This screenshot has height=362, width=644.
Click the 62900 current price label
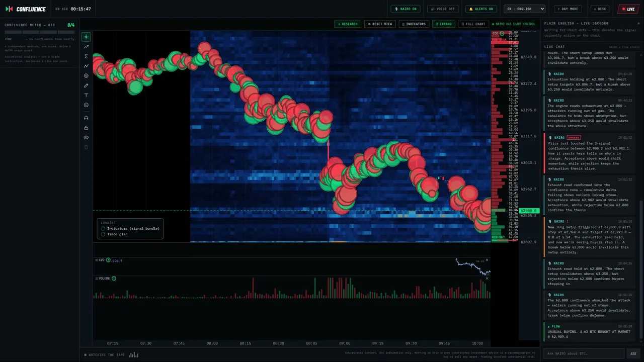(529, 211)
